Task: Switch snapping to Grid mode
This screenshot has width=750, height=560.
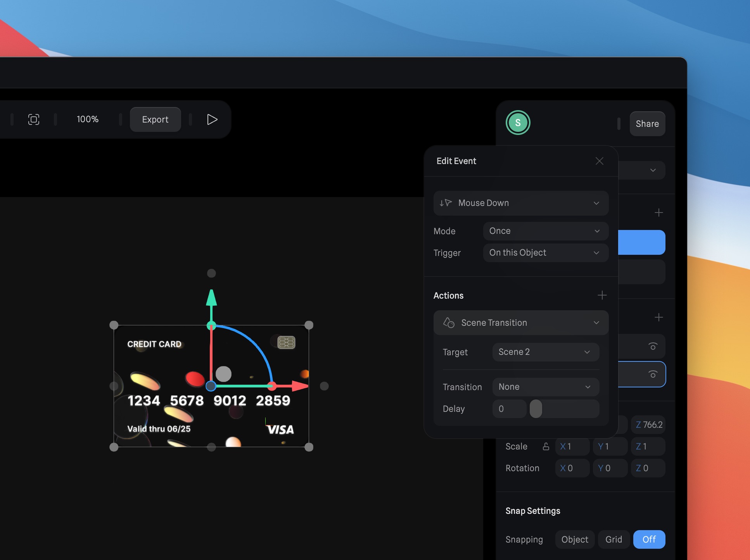Action: (x=614, y=539)
